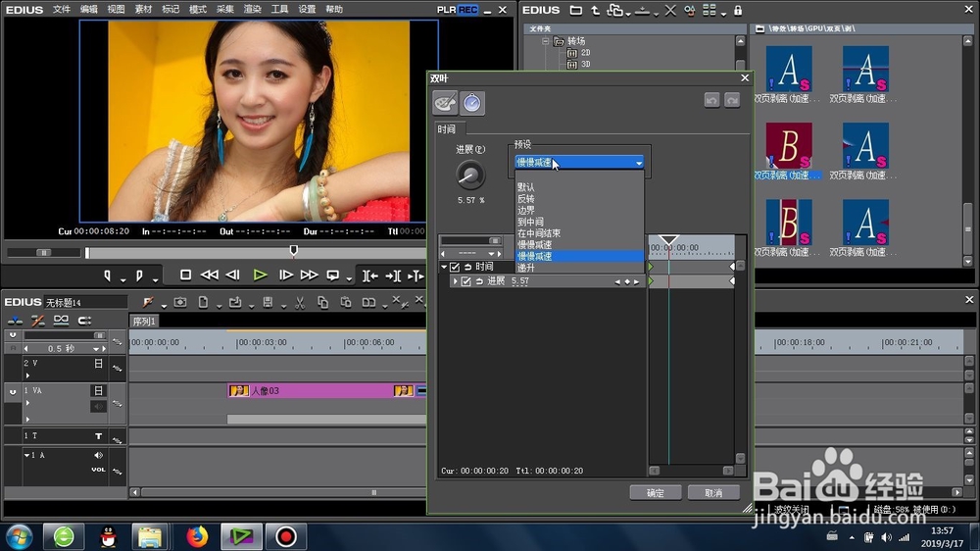Viewport: 980px width, 551px height.
Task: Toggle 2 V track video lock icon
Action: pos(98,364)
